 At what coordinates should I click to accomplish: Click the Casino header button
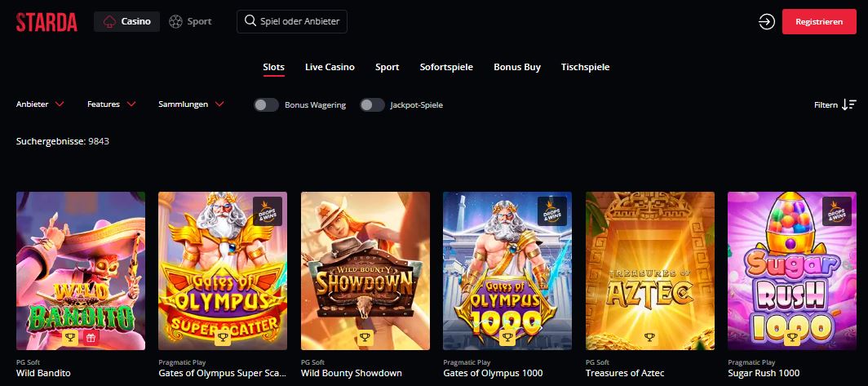126,21
